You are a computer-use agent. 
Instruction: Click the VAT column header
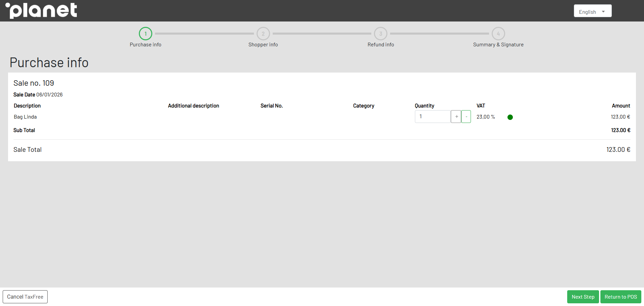click(x=481, y=106)
